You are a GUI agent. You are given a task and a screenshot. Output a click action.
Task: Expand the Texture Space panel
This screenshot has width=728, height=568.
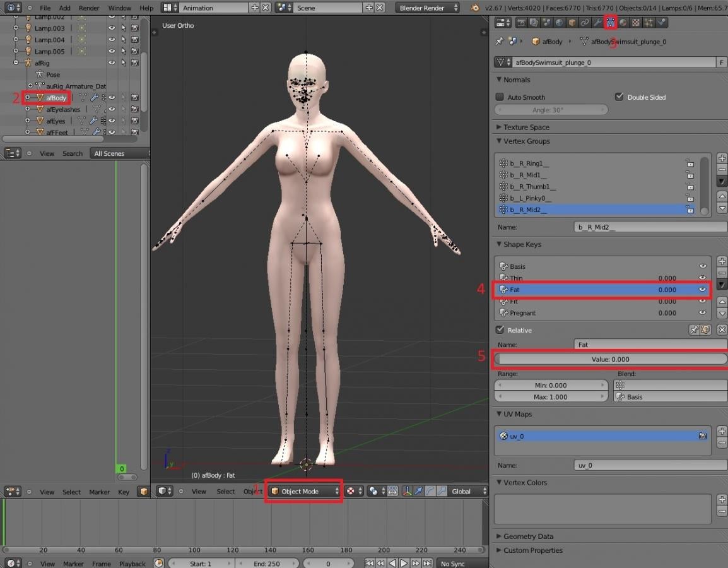point(499,127)
